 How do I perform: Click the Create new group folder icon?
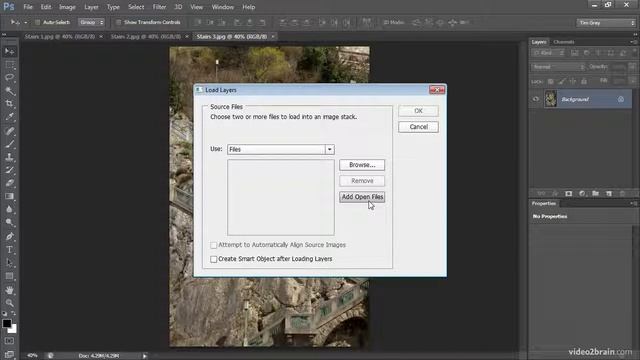pos(596,193)
